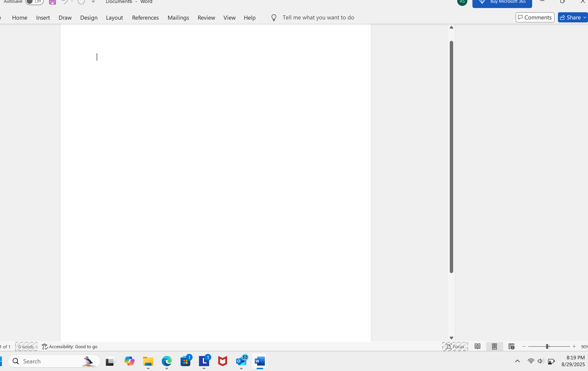
Task: Select the Print Layout view icon
Action: pos(494,346)
